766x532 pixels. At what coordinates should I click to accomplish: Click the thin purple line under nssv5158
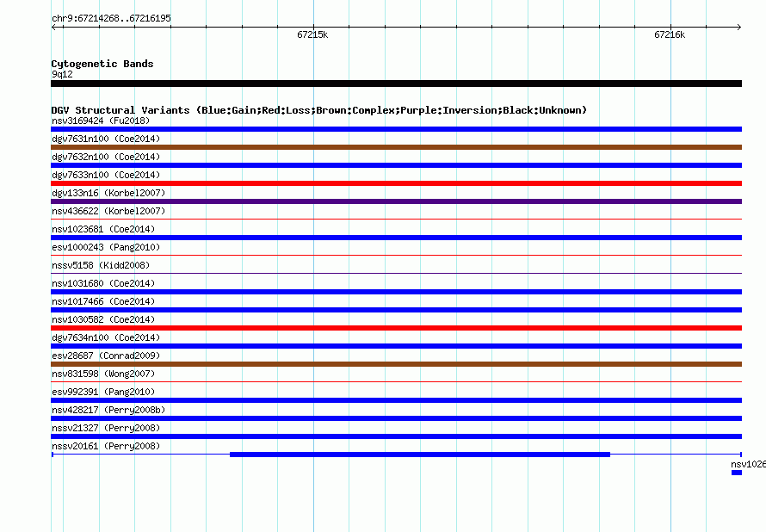(x=396, y=274)
